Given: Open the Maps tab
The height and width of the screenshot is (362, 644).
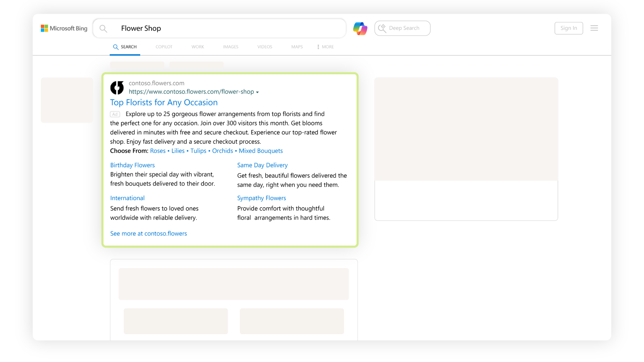Looking at the screenshot, I should [297, 47].
